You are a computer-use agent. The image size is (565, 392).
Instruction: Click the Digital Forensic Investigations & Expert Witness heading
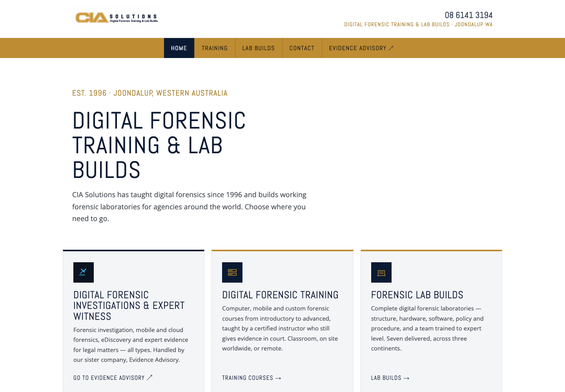[129, 306]
